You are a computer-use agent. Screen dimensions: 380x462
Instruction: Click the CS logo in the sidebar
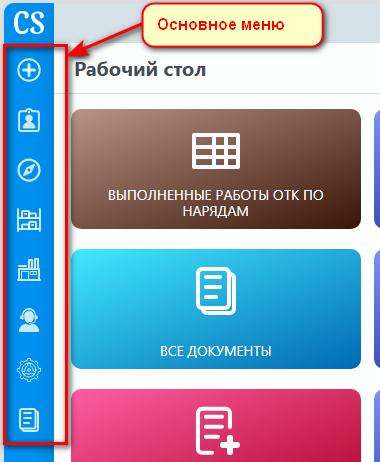click(29, 23)
